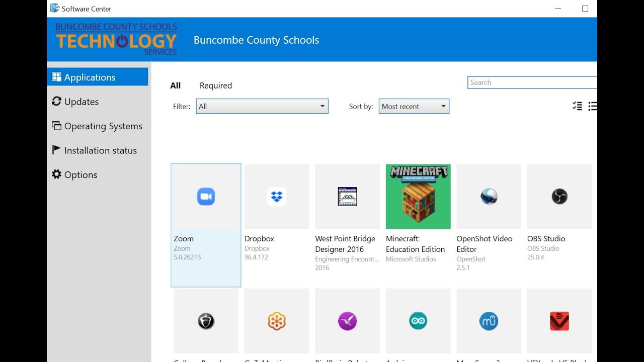Open the OpenShot Video Editor tile
Viewport: 644px width, 362px height.
489,225
